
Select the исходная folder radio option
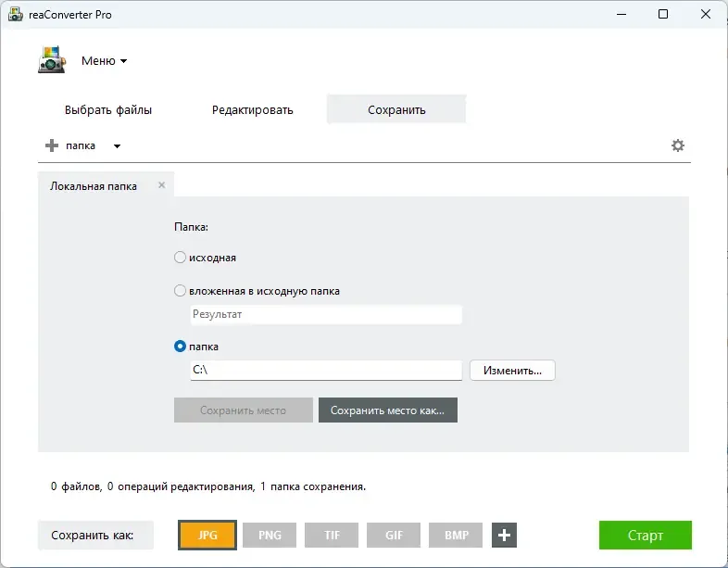click(x=180, y=258)
